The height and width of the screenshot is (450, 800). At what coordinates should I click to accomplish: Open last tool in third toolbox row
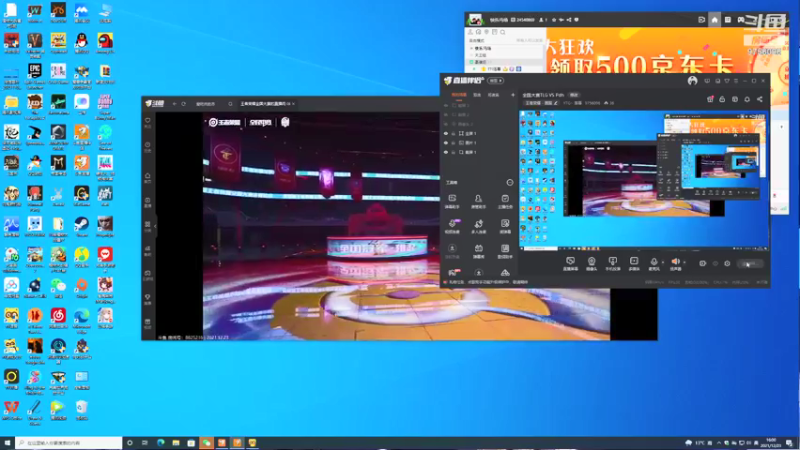pyautogui.click(x=505, y=251)
